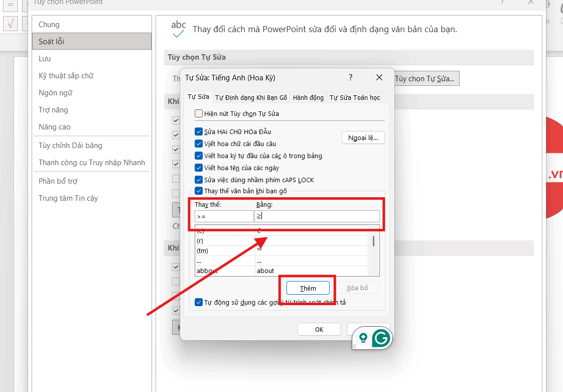
Task: Click the help question mark in AutoCorrect dialog
Action: [350, 77]
